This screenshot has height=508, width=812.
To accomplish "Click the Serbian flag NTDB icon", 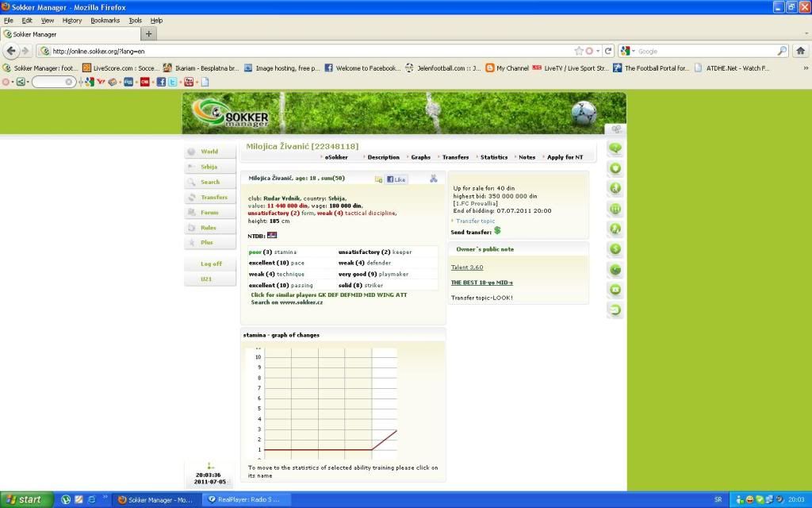I will [x=273, y=236].
